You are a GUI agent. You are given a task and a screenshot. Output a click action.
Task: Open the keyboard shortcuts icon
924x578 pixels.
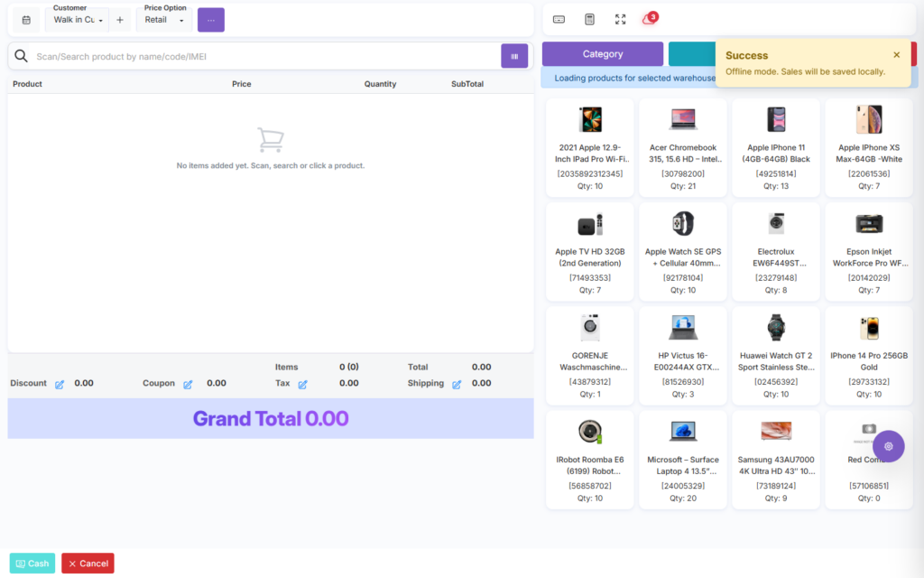click(559, 20)
